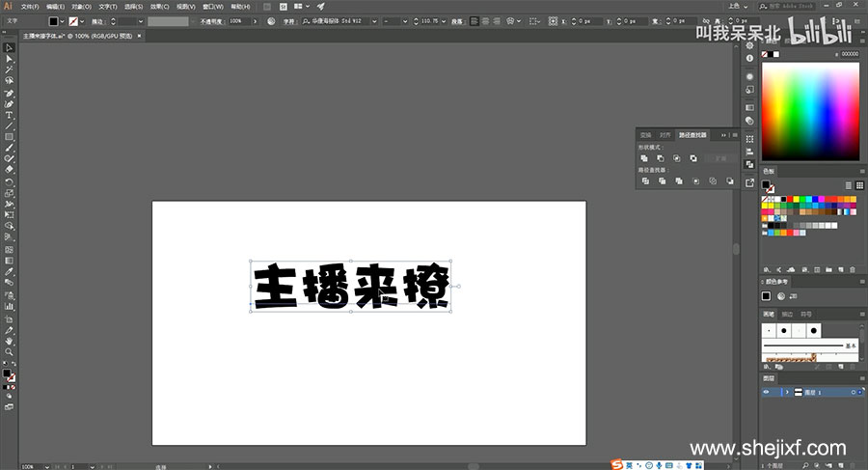Select the Type tool in the toolbar
The width and height of the screenshot is (868, 470).
pos(9,115)
